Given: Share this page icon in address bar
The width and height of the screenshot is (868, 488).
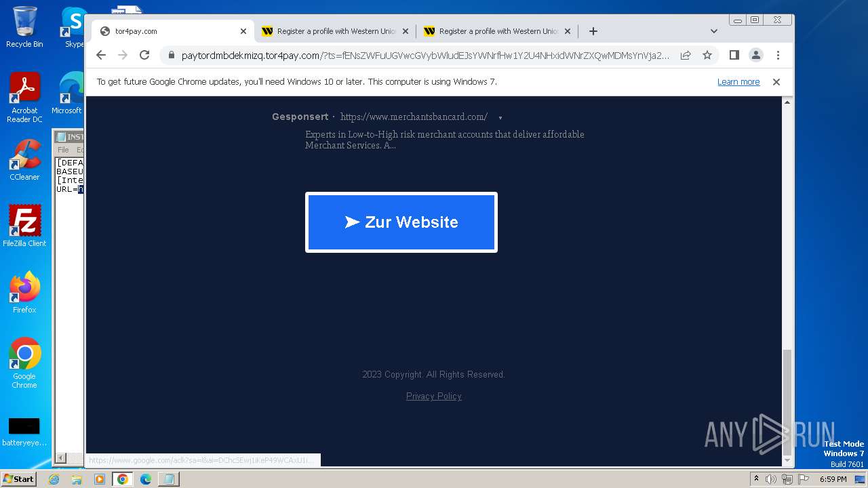Looking at the screenshot, I should click(x=686, y=55).
